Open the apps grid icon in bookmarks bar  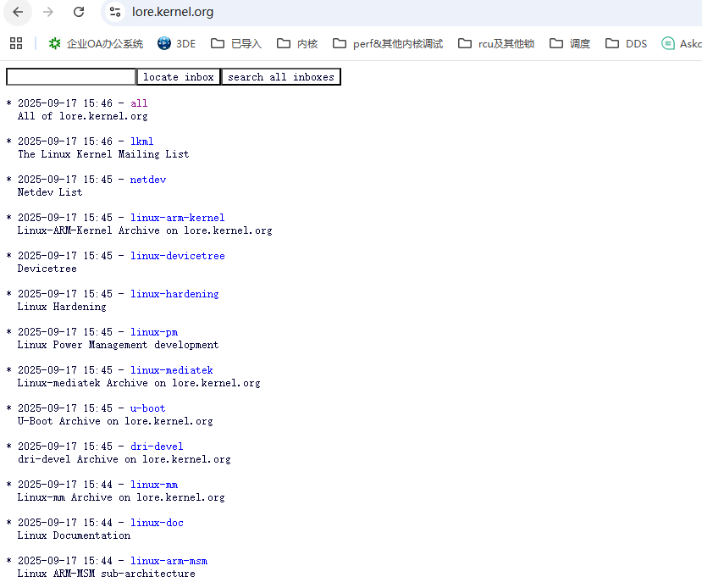16,43
